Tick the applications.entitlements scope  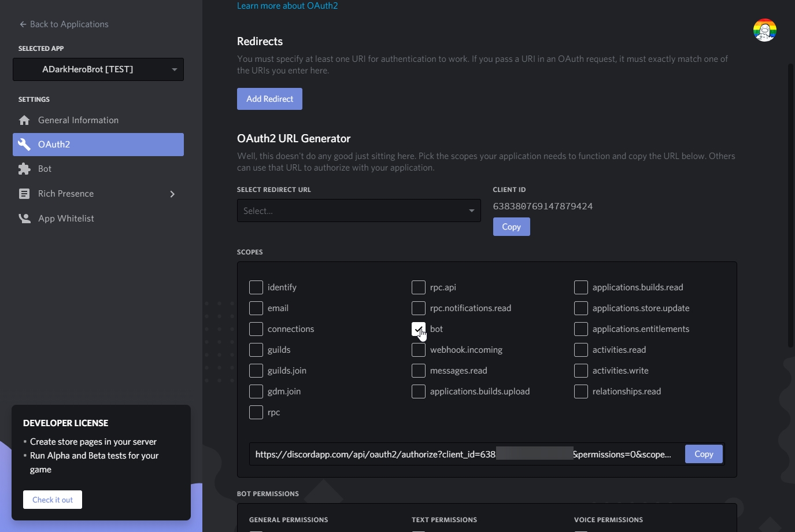pos(581,329)
